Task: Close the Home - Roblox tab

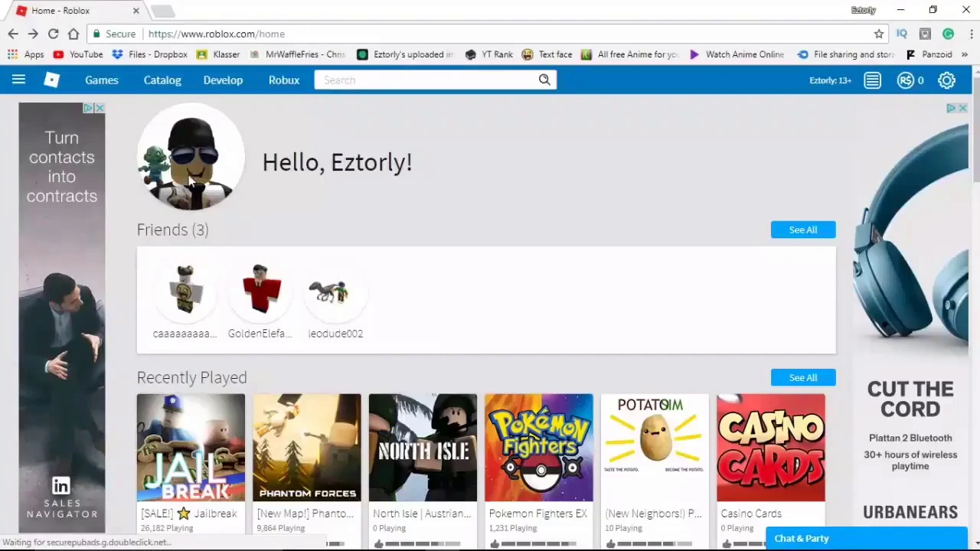Action: 136,11
